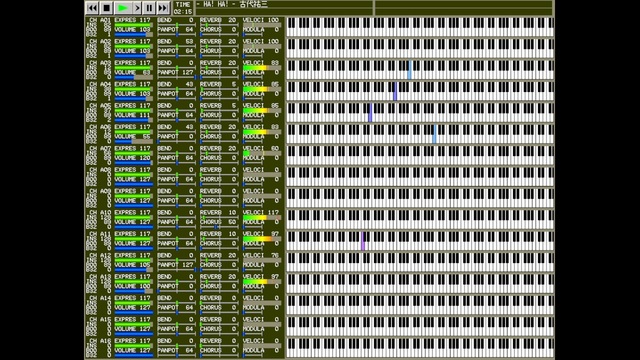Click channel A01 VOLUME blue slider
Screen dimensions: 640x360
133,34
